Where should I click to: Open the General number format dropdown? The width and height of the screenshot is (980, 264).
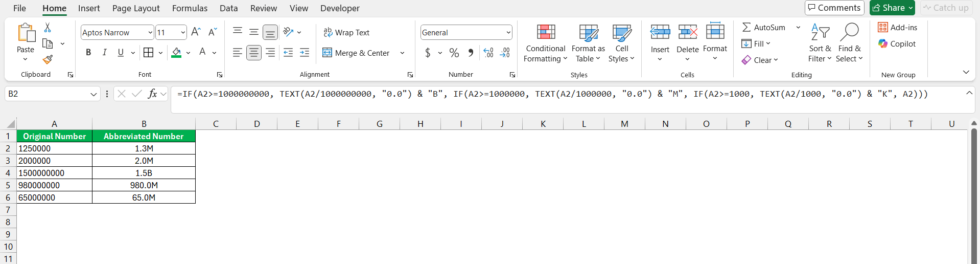pos(508,32)
